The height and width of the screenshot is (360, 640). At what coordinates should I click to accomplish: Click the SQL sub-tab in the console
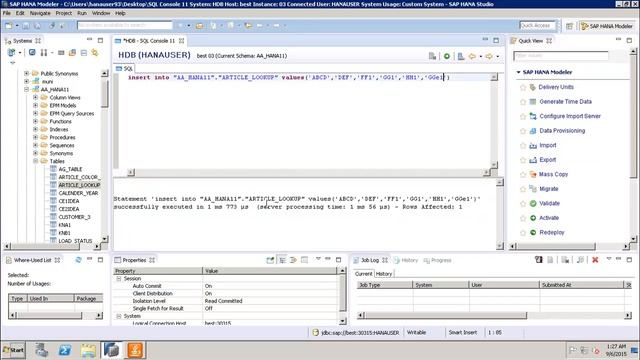[124, 69]
